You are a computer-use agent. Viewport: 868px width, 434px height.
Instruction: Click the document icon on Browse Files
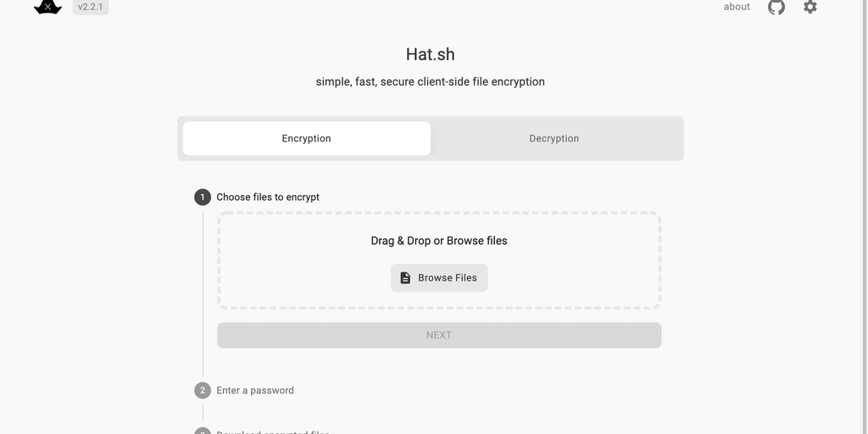pos(405,278)
